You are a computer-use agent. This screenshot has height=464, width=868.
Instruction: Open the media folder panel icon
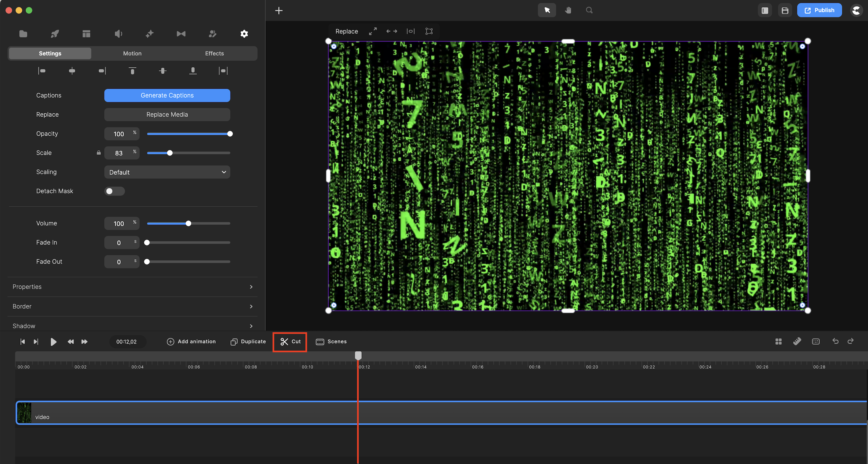[x=23, y=34]
